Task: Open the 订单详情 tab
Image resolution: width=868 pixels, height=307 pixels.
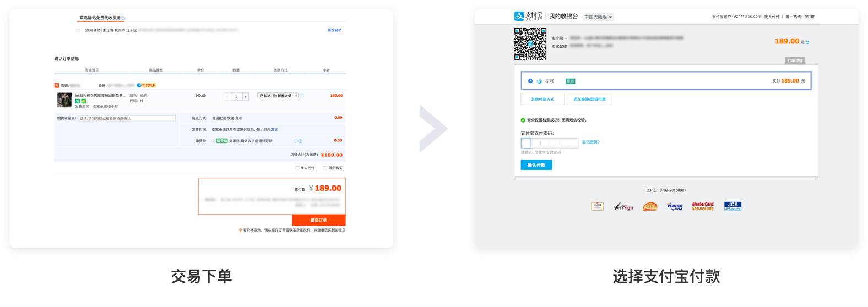Action: (x=795, y=61)
